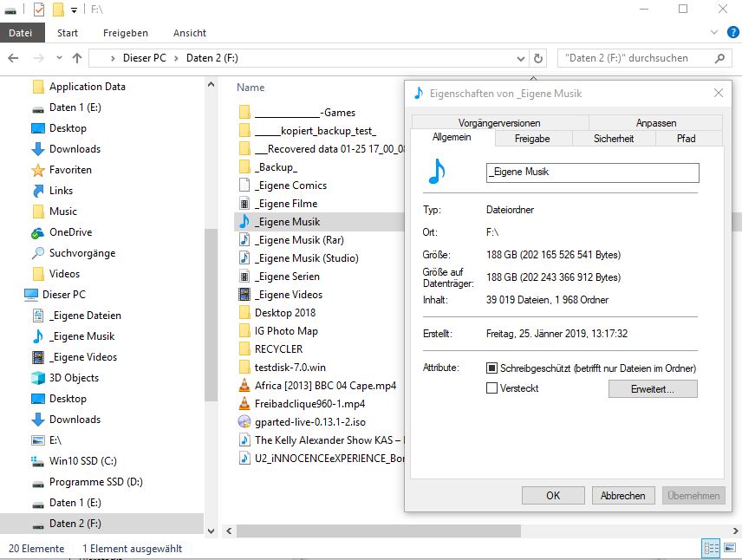The width and height of the screenshot is (742, 560).
Task: Click the film icon of _Eigene Serien
Action: [x=244, y=277]
